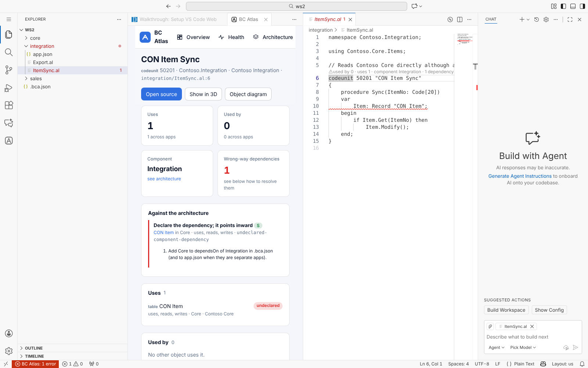Click Generate Agent Instructions link
The height and width of the screenshot is (368, 588).
pos(520,176)
